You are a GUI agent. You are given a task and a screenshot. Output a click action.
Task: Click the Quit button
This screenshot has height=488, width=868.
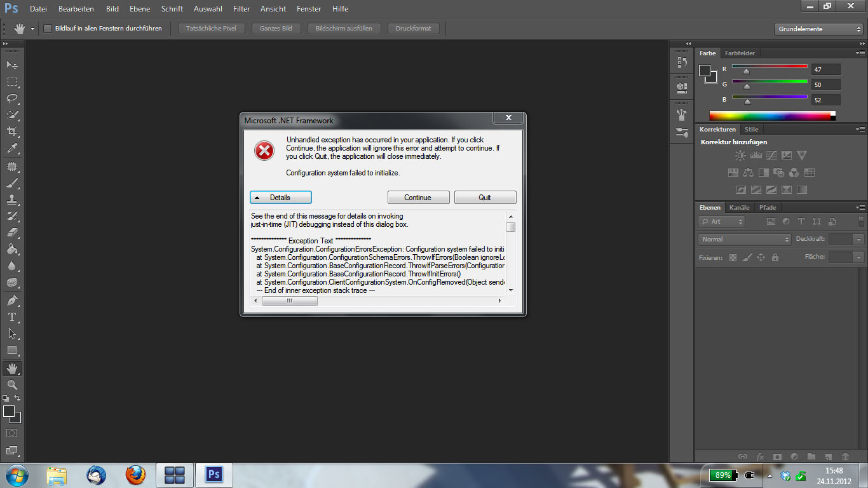pos(485,198)
